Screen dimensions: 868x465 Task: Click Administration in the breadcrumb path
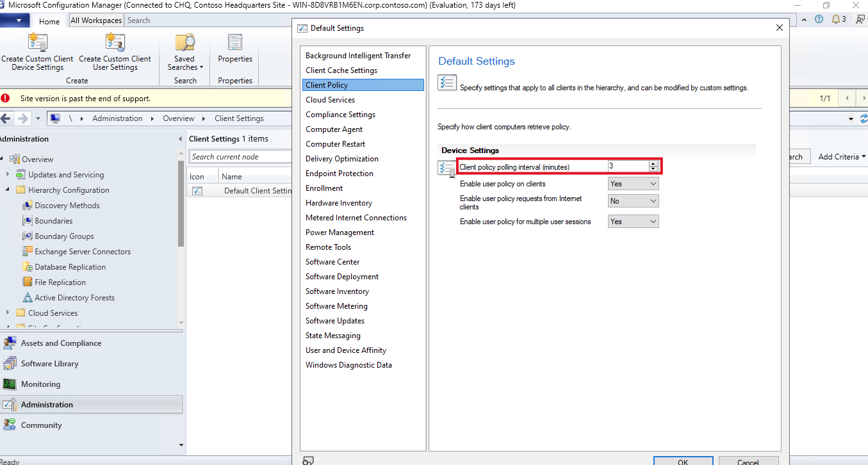117,118
